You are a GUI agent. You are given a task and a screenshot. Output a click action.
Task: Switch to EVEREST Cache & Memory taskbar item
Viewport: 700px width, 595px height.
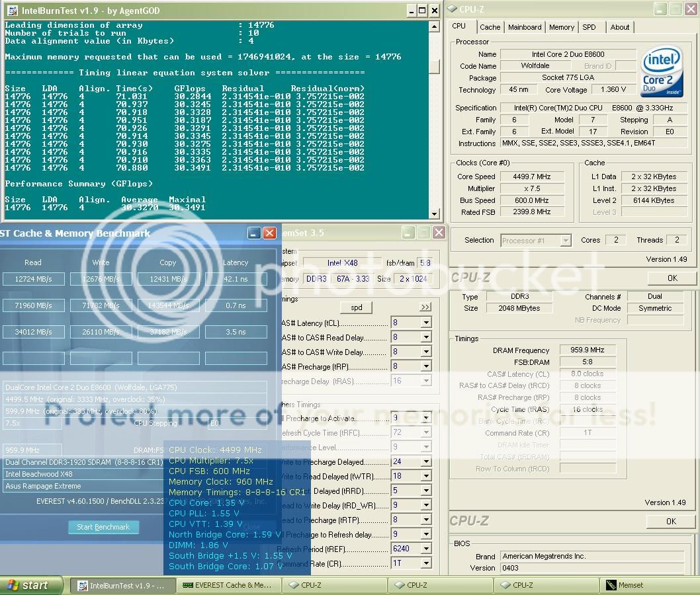click(228, 585)
